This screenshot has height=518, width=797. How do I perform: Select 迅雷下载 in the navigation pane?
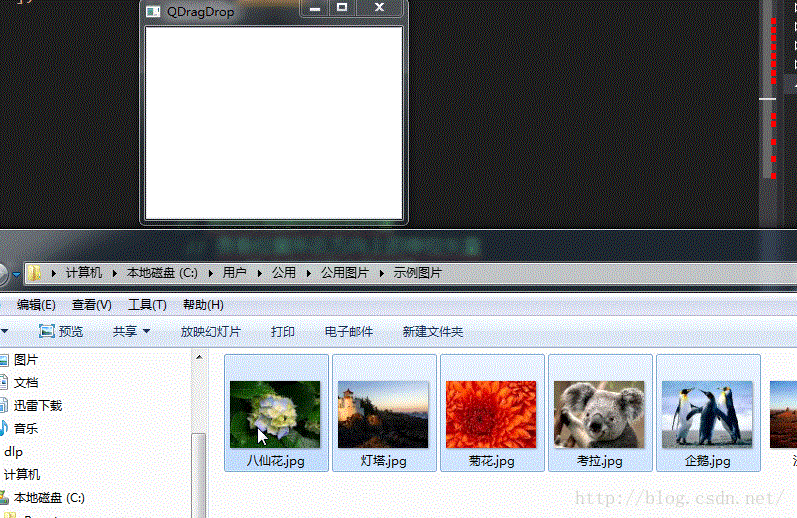click(x=37, y=406)
